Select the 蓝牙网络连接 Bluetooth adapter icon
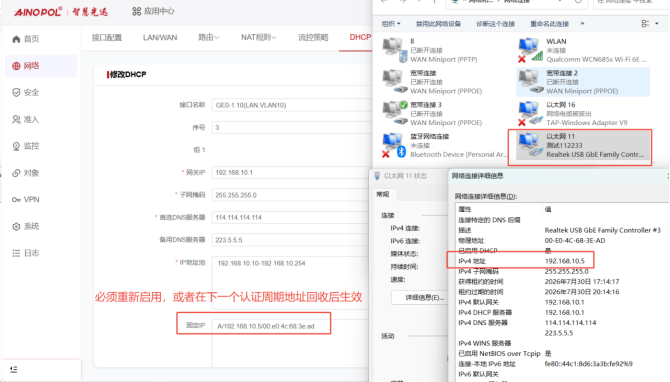Screen dimensions: 670x382 click(394, 145)
